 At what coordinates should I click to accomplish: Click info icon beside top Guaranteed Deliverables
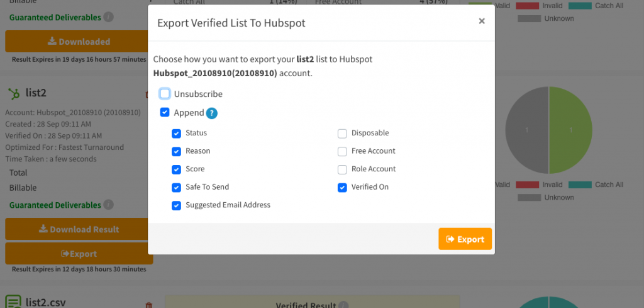pos(108,17)
